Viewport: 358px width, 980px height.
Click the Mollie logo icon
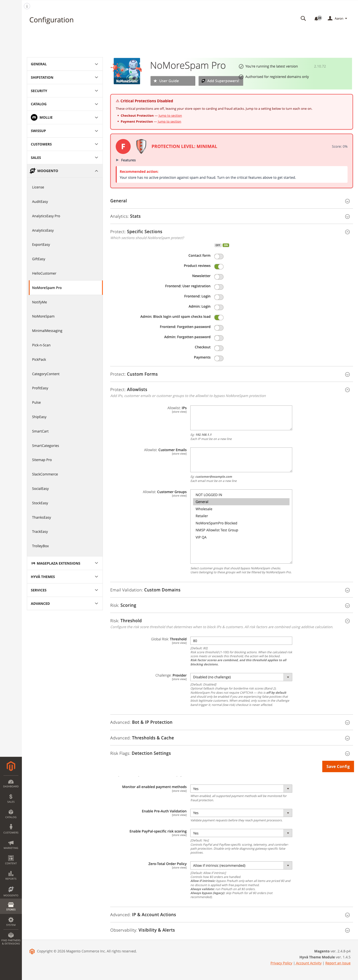(34, 117)
